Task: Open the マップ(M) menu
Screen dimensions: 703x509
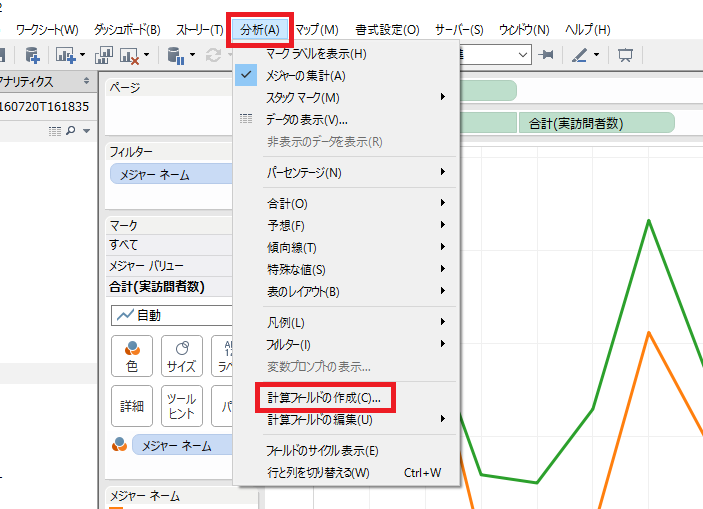Action: coord(317,30)
